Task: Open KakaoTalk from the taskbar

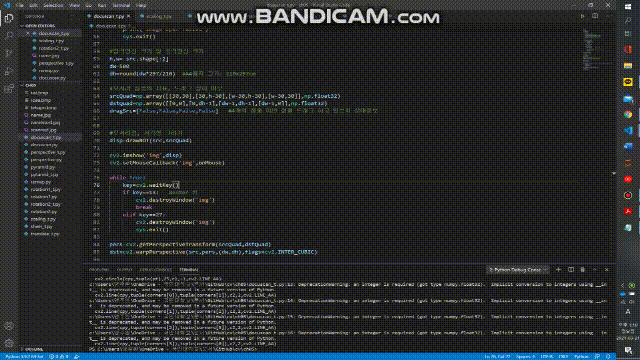Action: click(x=628, y=82)
